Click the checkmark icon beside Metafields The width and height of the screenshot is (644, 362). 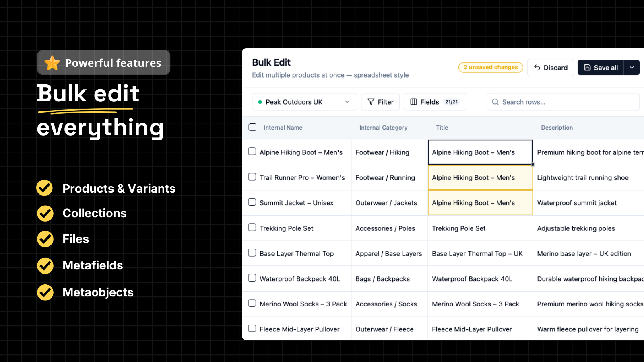click(x=45, y=265)
